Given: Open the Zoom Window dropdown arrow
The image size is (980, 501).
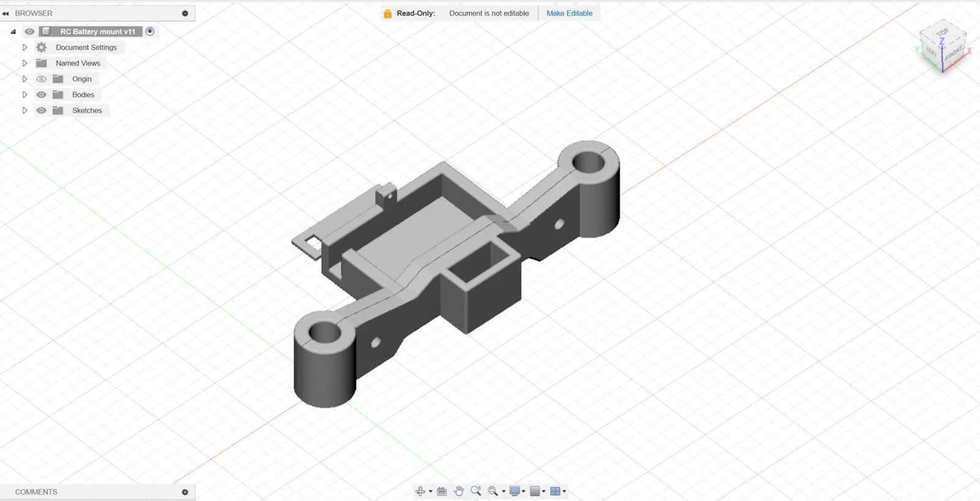Looking at the screenshot, I should (x=503, y=491).
